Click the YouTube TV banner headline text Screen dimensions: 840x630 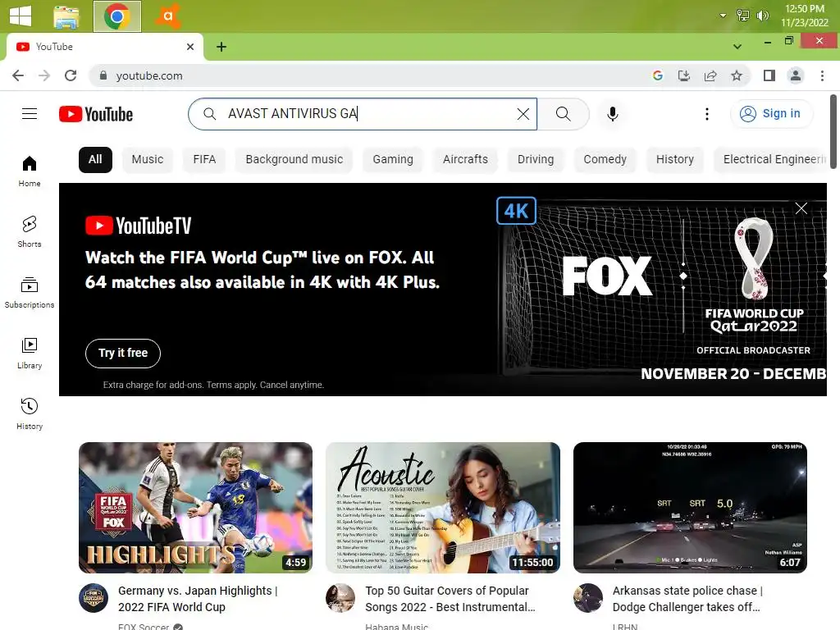[262, 269]
